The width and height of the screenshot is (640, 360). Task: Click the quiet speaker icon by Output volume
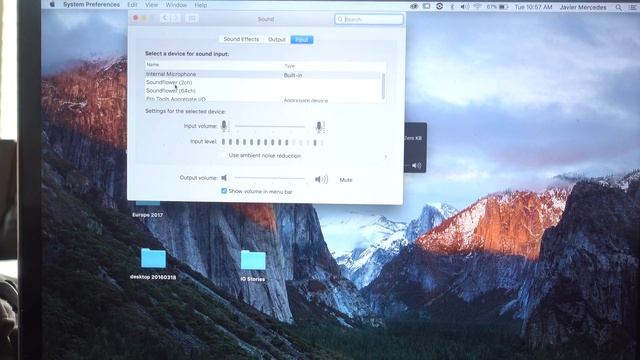224,178
